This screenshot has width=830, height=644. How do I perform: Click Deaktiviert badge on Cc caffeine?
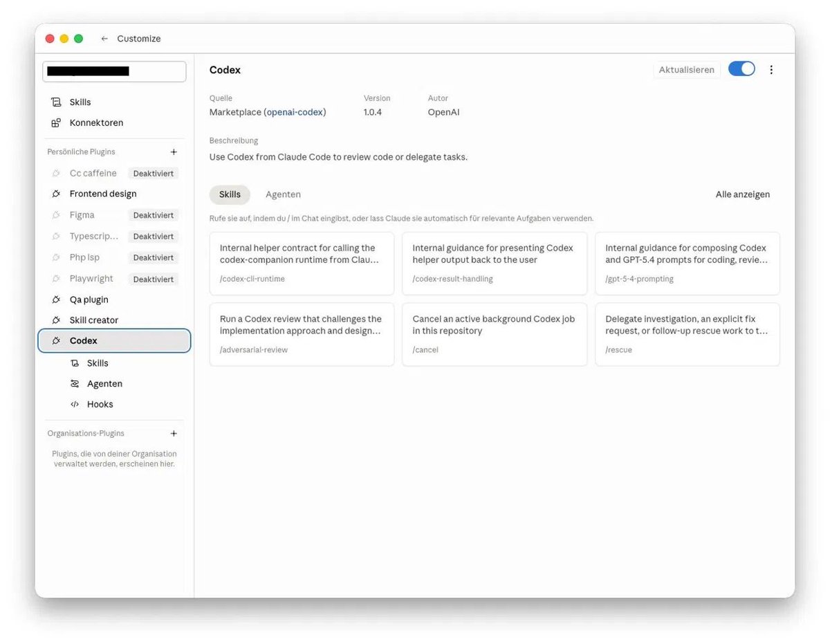coord(153,174)
